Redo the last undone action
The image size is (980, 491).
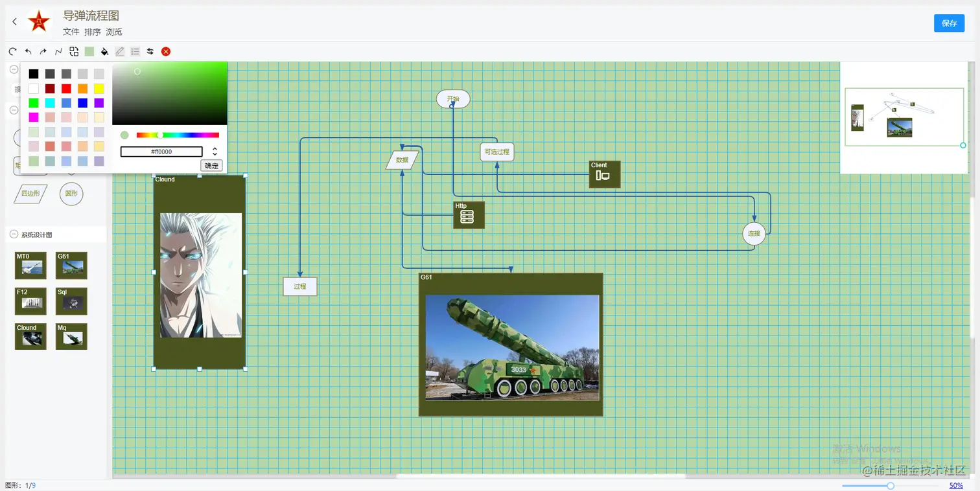click(43, 51)
